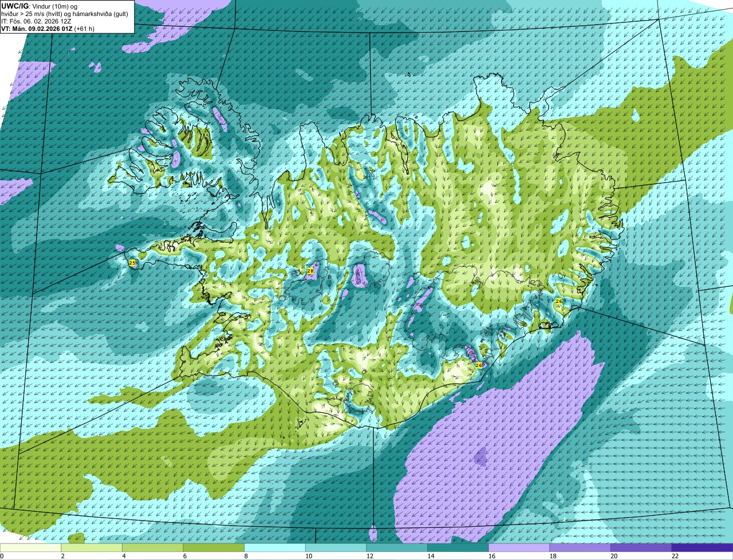Click the '2' tick label on the color scale

coord(62,556)
